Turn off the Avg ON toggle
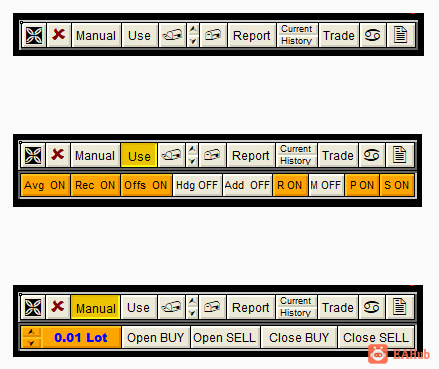 [x=45, y=185]
